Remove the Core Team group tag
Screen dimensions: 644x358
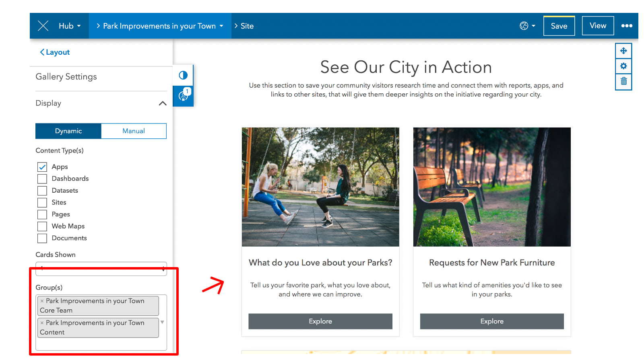(x=42, y=301)
